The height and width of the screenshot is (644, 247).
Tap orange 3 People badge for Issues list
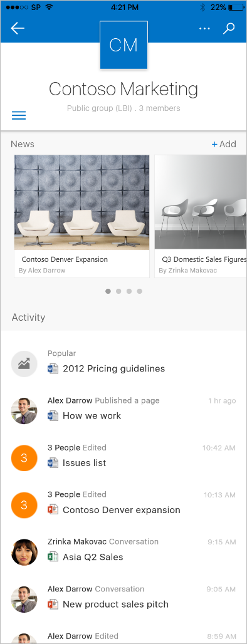pyautogui.click(x=24, y=458)
